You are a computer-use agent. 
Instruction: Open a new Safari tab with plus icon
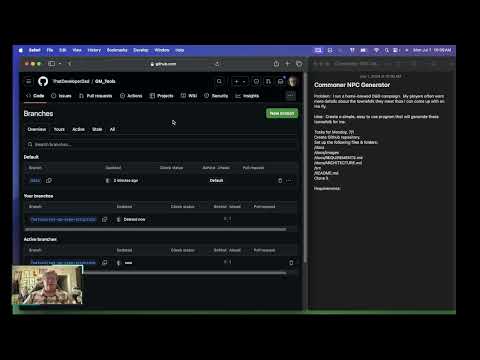click(287, 64)
